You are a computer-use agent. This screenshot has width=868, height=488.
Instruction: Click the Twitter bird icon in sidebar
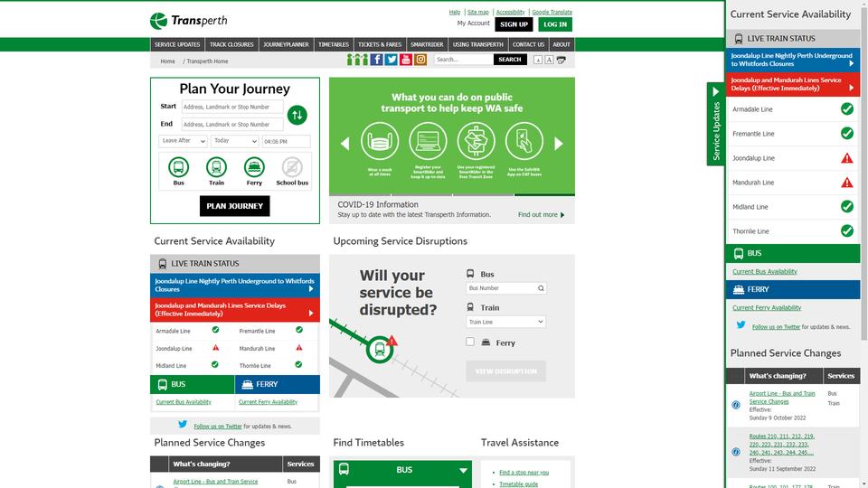[x=741, y=325]
